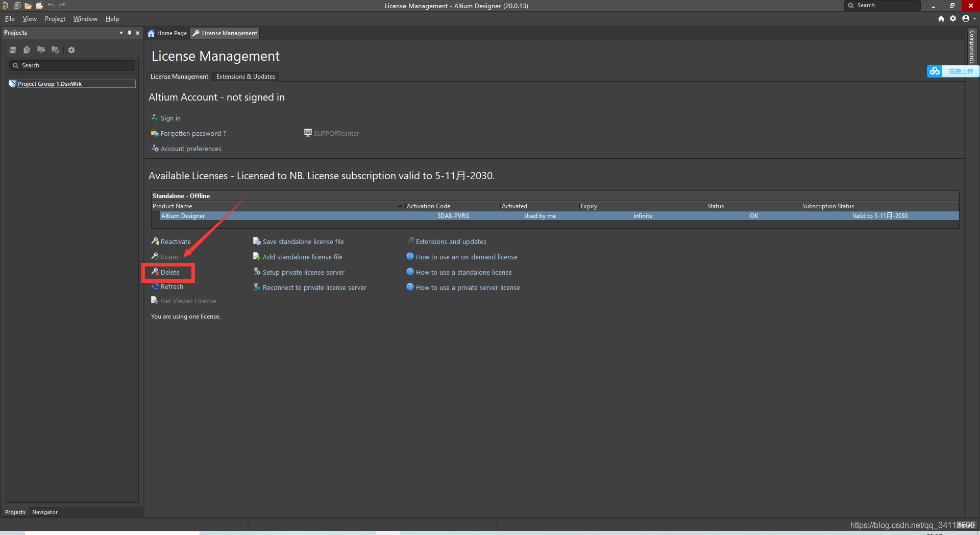The image size is (980, 535).
Task: Click the blue cloud upload icon
Action: point(935,71)
